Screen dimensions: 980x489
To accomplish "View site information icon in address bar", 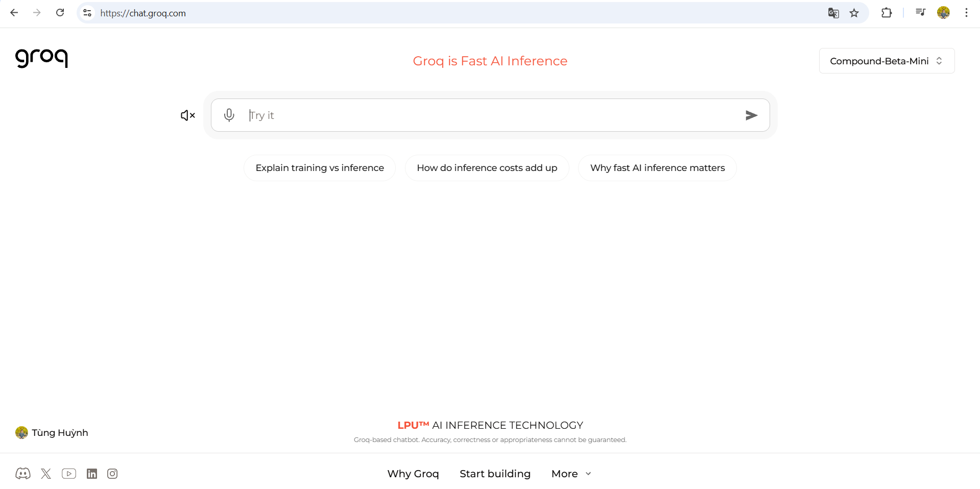I will point(87,13).
